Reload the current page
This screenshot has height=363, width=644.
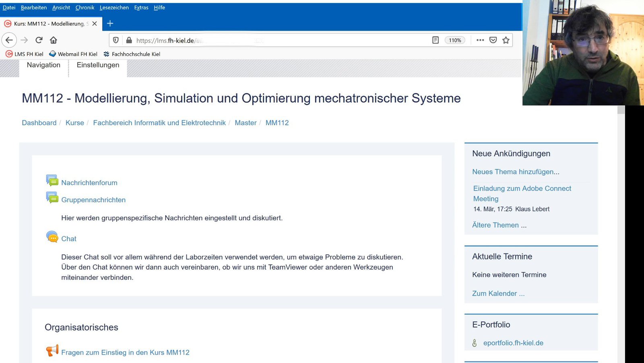pyautogui.click(x=39, y=40)
